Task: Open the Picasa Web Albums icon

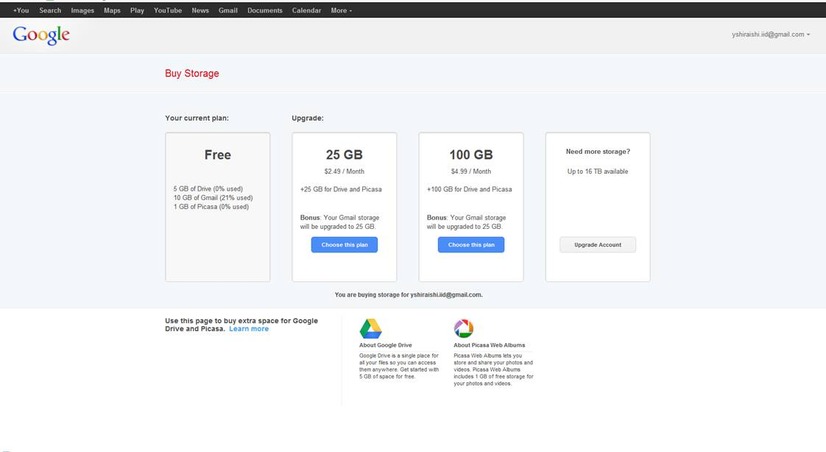Action: coord(464,328)
